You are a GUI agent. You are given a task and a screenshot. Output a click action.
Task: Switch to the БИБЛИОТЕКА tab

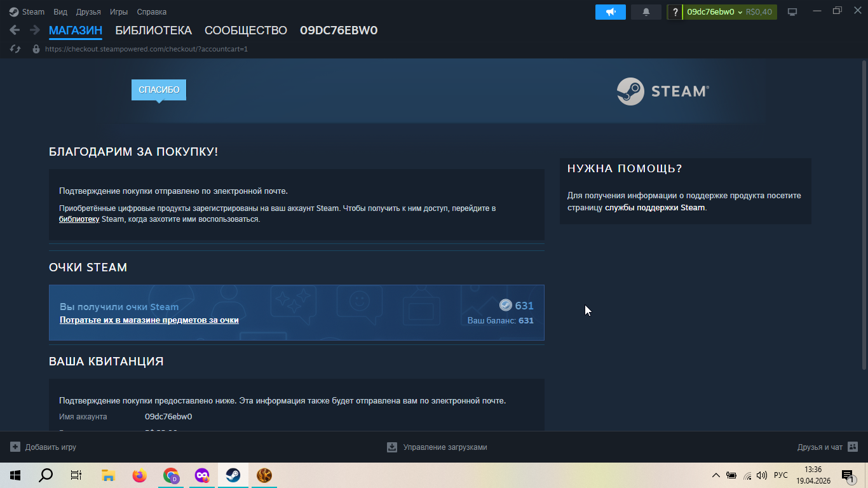click(x=153, y=30)
